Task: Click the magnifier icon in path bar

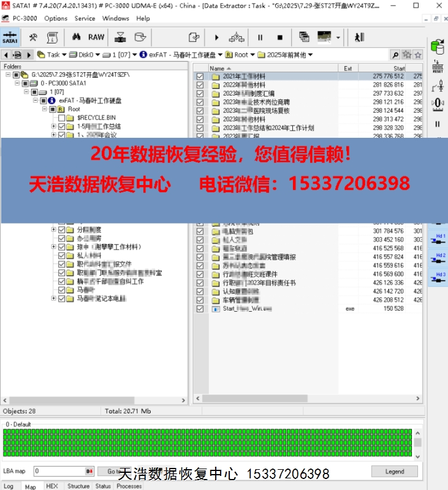Action: [x=395, y=55]
